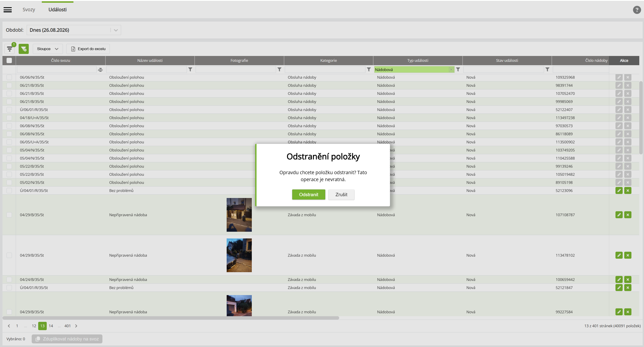Open the hamburger main menu
Screen dimensions: 644x347
(7, 9)
